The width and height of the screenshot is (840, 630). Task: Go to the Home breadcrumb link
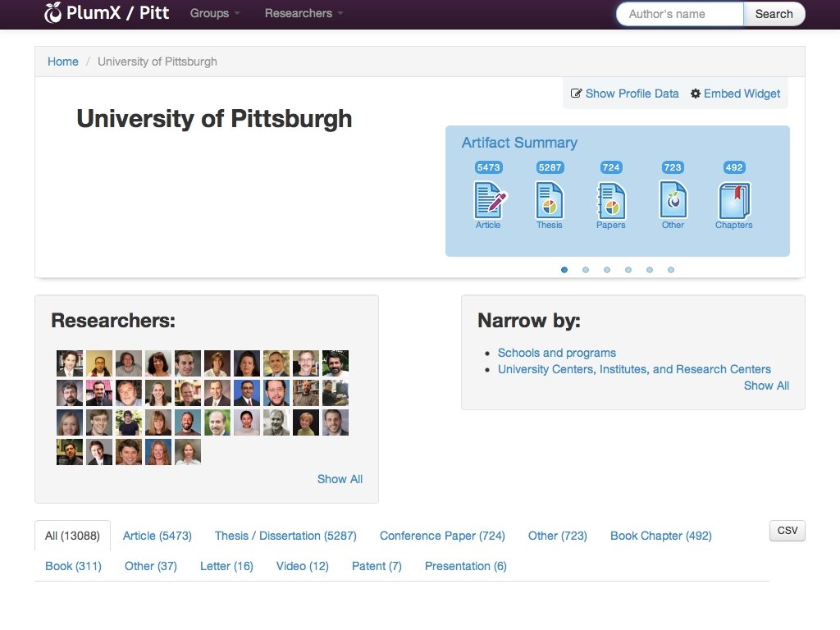point(62,62)
